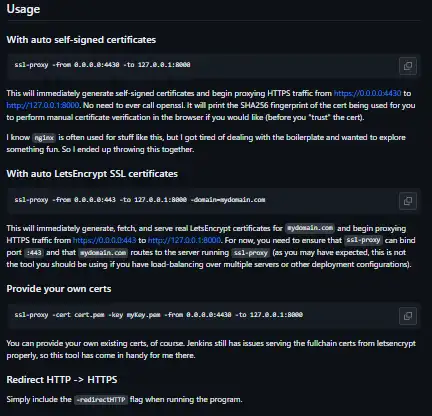Click the first ssl-proxy -from code block
Viewport: 432px width, 416px height.
(x=214, y=66)
